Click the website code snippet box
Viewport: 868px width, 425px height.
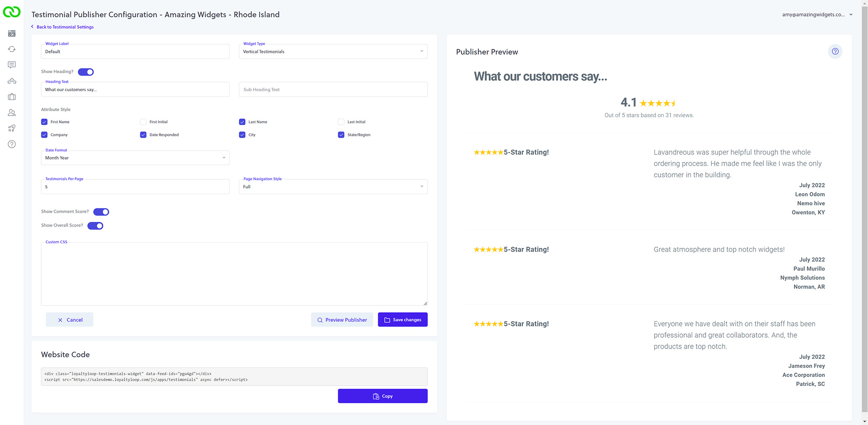coord(234,377)
